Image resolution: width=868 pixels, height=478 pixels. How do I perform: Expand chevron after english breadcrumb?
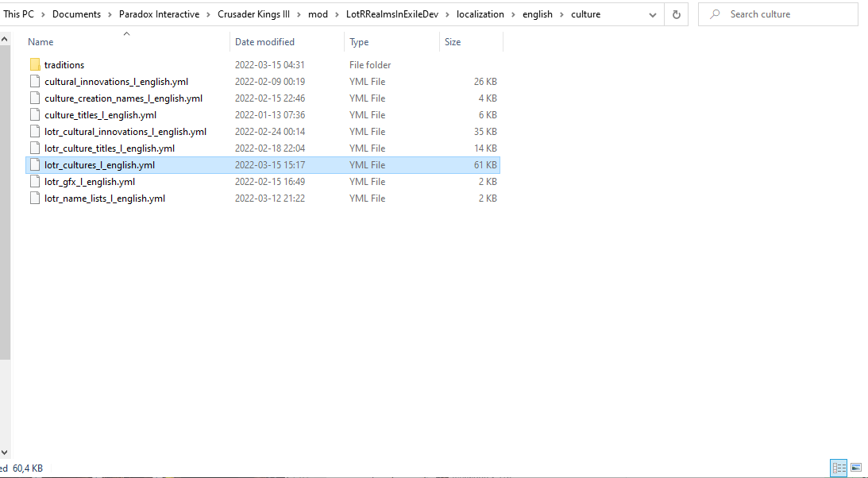tap(562, 14)
